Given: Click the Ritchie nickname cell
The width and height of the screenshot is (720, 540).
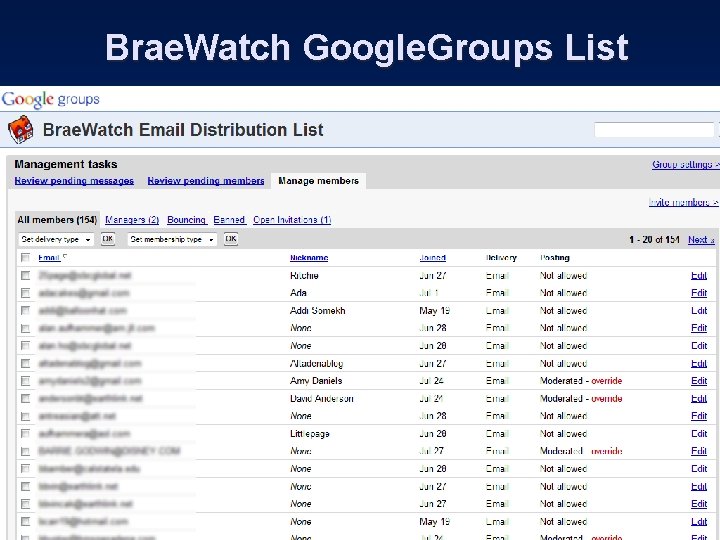Looking at the screenshot, I should coord(304,276).
